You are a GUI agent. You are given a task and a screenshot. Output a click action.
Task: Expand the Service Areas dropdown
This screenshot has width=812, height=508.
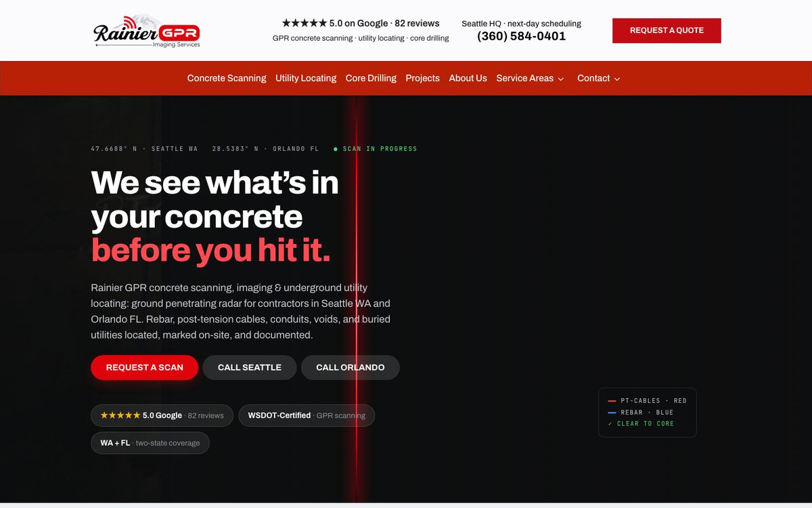[x=530, y=78]
